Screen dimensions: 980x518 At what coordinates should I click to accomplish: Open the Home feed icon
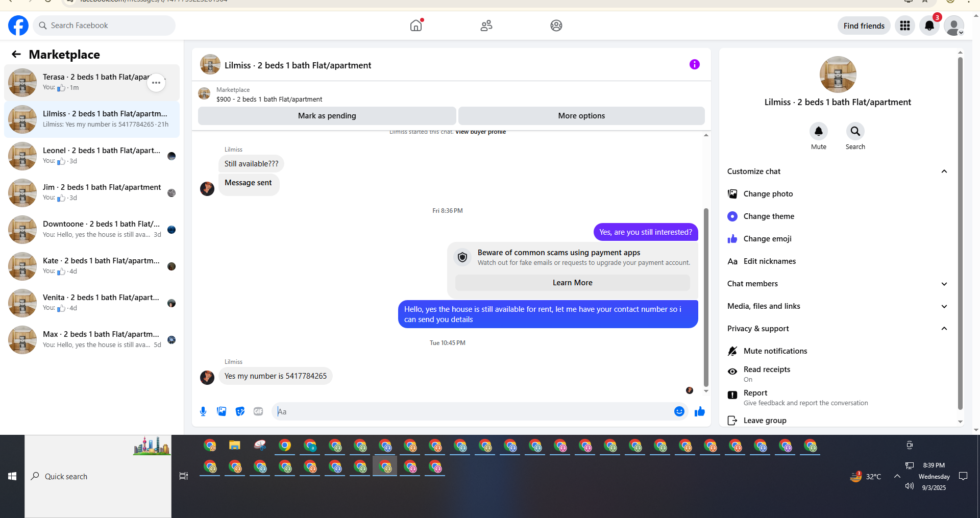[416, 25]
